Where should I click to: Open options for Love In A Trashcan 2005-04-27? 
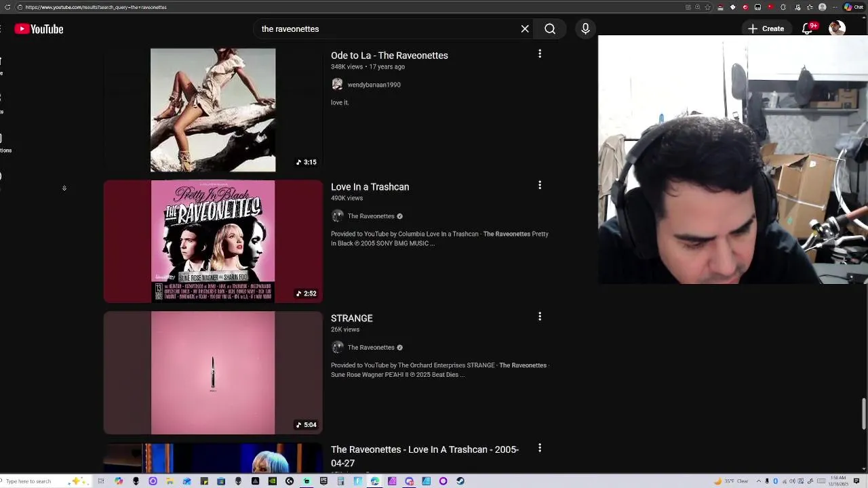pyautogui.click(x=540, y=448)
